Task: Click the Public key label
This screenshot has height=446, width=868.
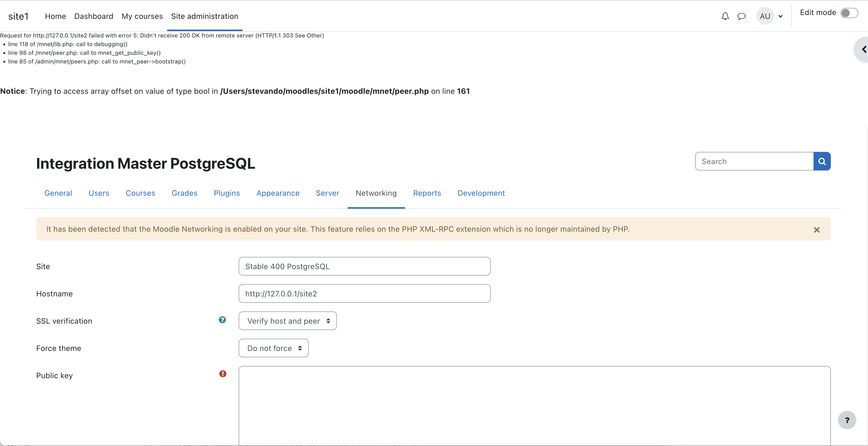Action: point(54,376)
